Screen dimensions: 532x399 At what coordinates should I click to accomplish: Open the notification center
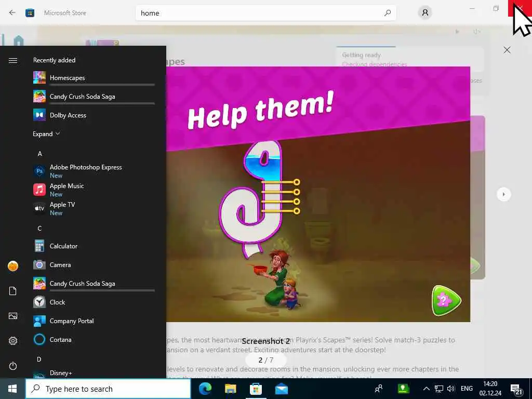pyautogui.click(x=516, y=390)
